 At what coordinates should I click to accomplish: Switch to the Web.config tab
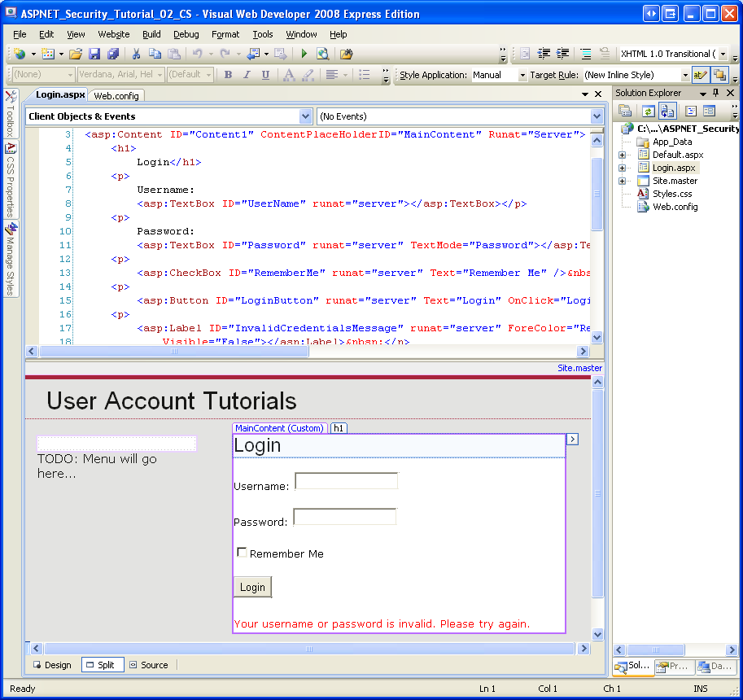coord(116,95)
